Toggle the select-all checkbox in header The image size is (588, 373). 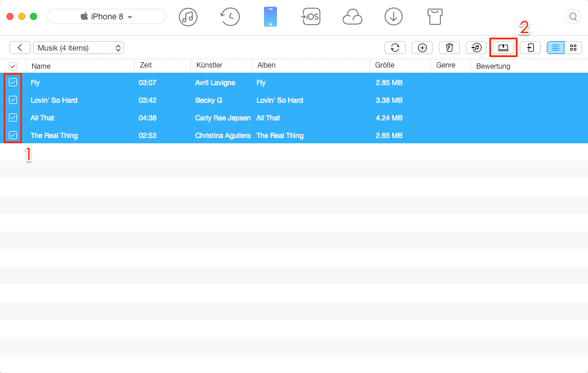[13, 66]
